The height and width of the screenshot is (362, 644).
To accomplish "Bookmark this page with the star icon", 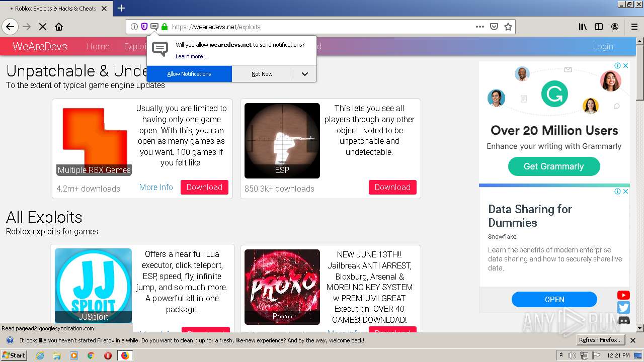I will (508, 27).
